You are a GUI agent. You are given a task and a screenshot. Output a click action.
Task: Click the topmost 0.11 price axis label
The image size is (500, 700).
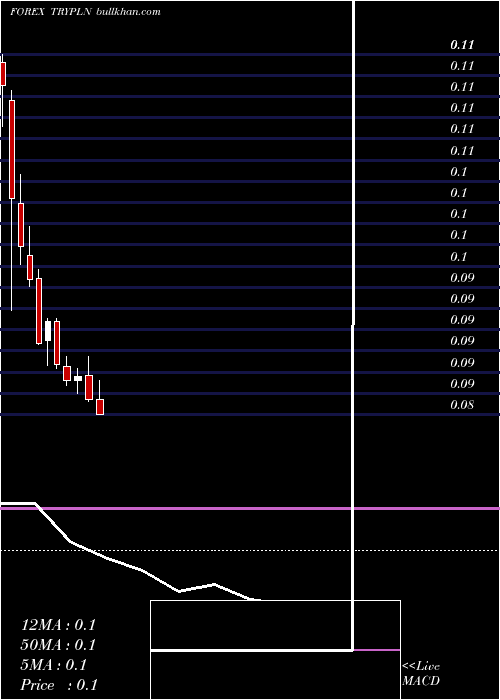(462, 45)
